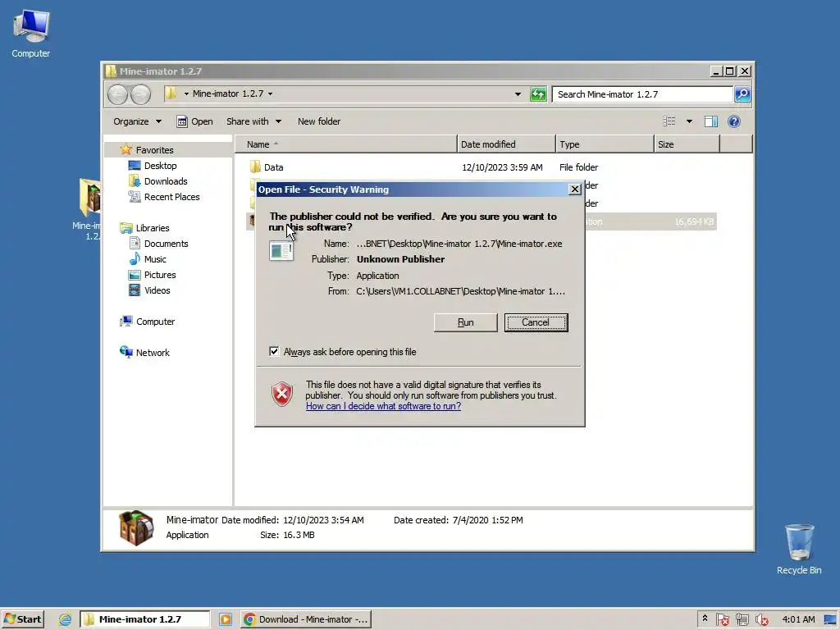This screenshot has height=630, width=840.
Task: Launch Internet Explorer from taskbar
Action: click(65, 619)
